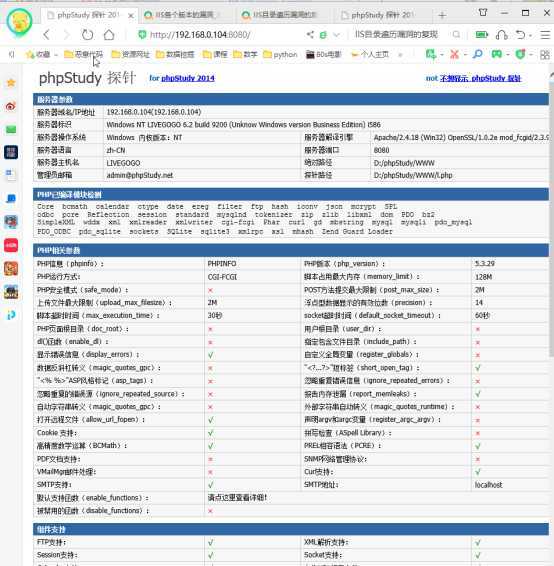Select the 128M memory limit value
The image size is (554, 566).
pos(483,277)
